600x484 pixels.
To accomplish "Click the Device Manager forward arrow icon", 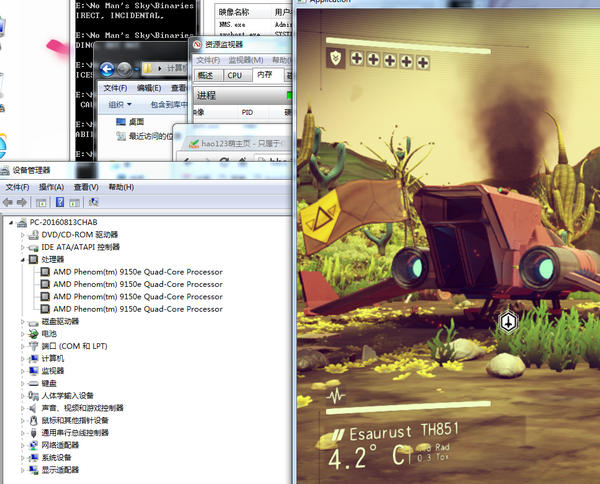I will click(x=22, y=202).
